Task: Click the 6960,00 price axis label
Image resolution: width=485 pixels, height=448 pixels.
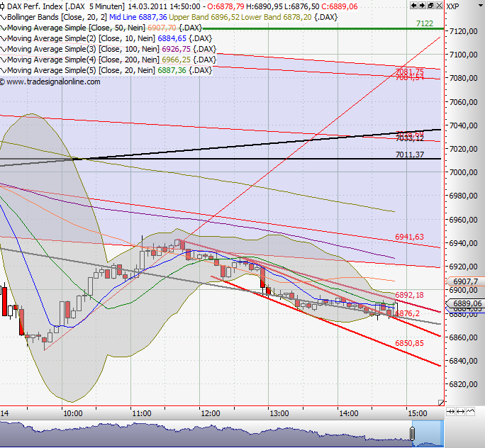Action: pos(463,220)
